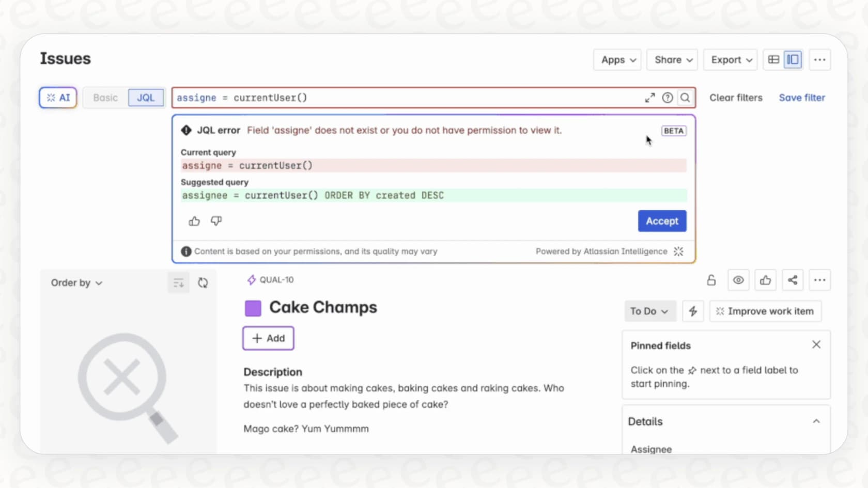Click Improve work item

765,311
